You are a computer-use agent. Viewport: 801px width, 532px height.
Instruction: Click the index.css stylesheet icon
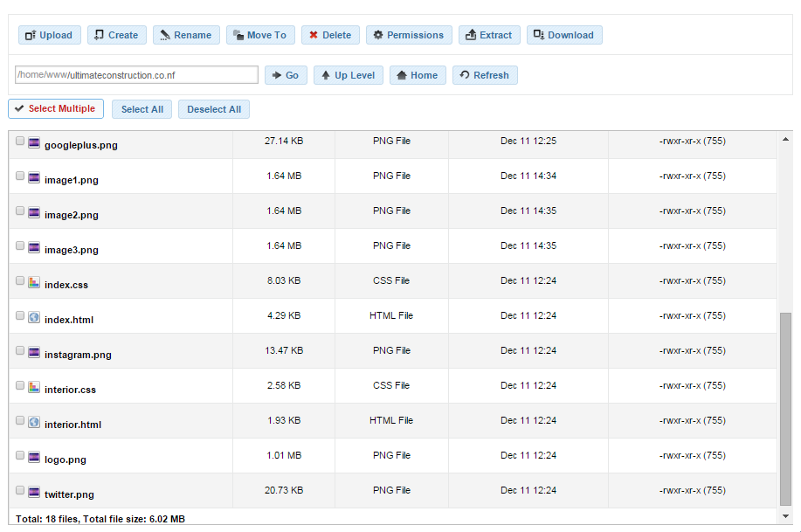click(34, 282)
